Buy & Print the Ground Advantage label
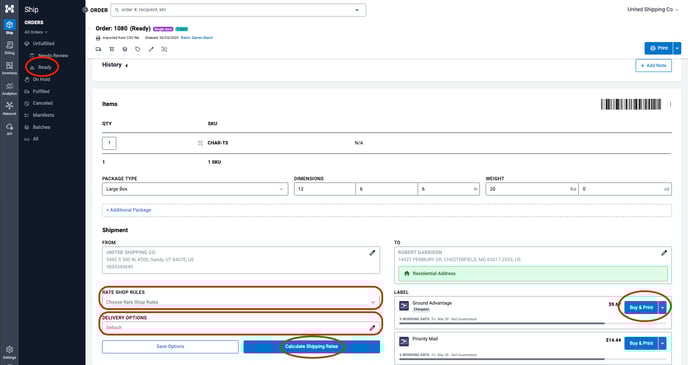 [641, 307]
